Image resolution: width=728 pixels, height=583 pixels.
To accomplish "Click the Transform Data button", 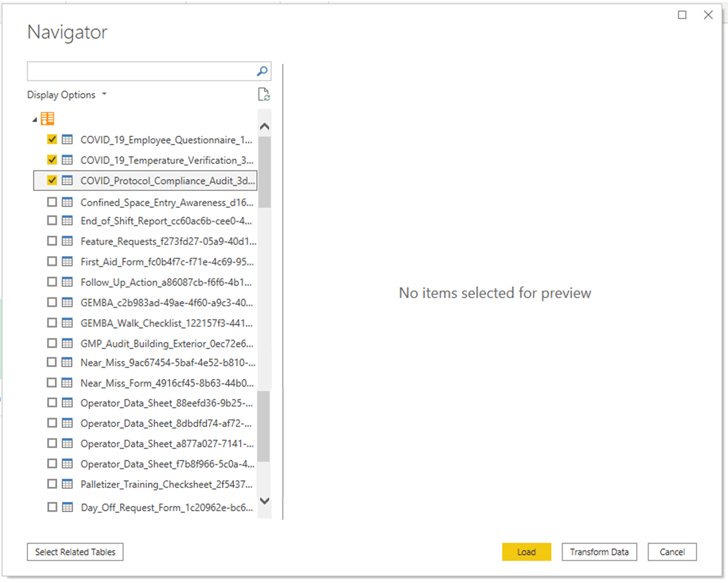I will tap(599, 552).
